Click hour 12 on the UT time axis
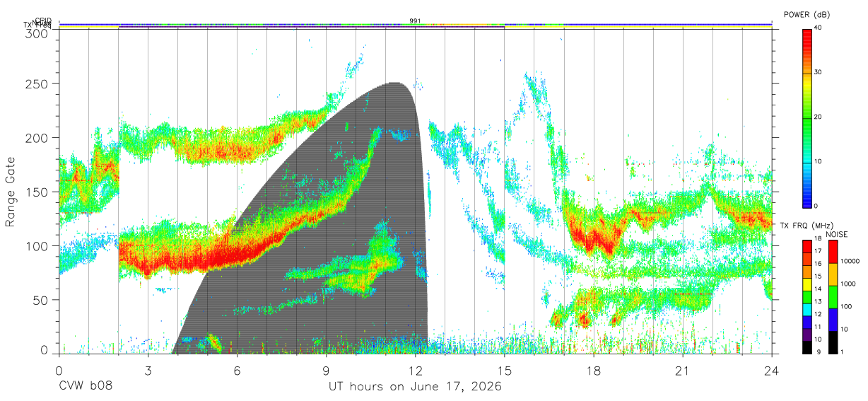Screen dimensions: 868x401 point(416,370)
